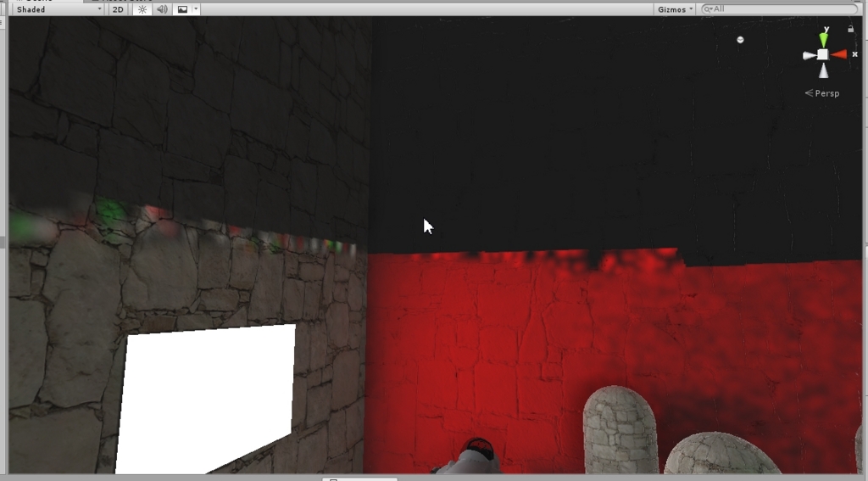
Task: Select the white plane in the stone wall
Action: (x=207, y=398)
